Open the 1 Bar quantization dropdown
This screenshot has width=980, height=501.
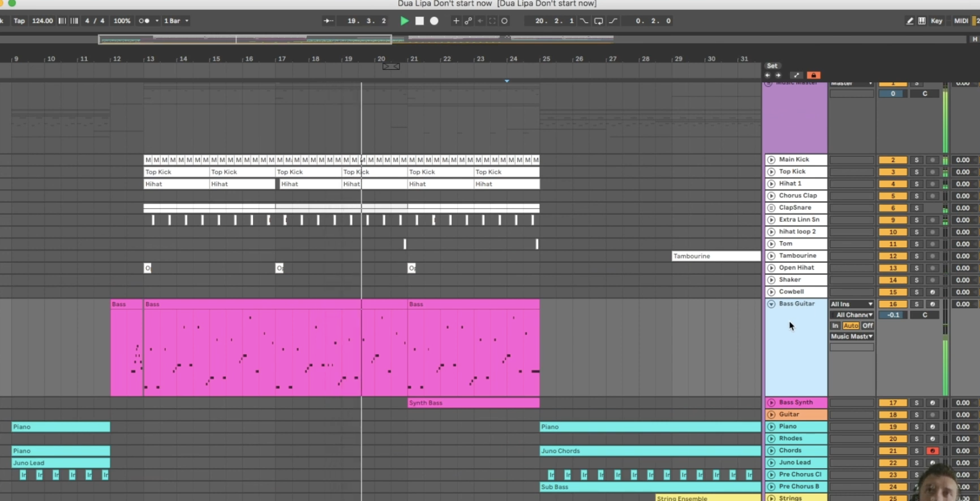click(x=176, y=21)
